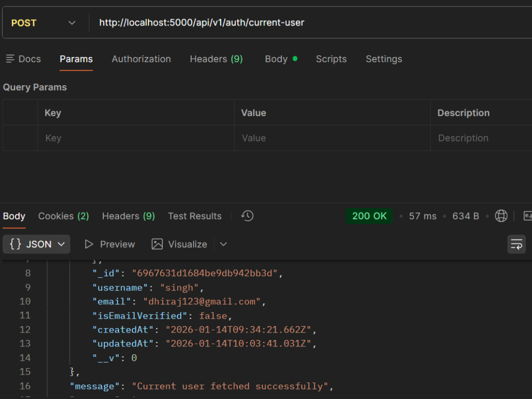Open the response history clock icon
This screenshot has height=399, width=532.
click(x=247, y=216)
